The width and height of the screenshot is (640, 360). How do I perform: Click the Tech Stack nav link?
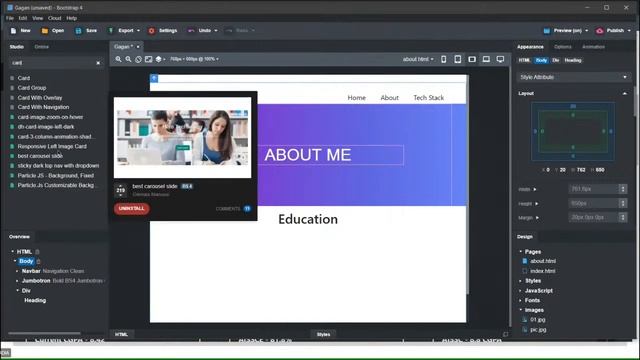429,98
